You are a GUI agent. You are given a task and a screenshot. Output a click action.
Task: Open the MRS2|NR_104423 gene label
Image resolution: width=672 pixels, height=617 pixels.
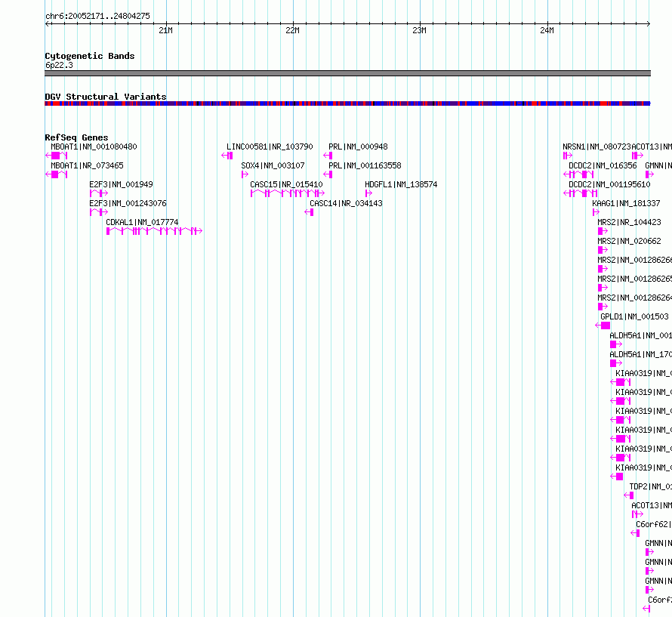click(629, 222)
